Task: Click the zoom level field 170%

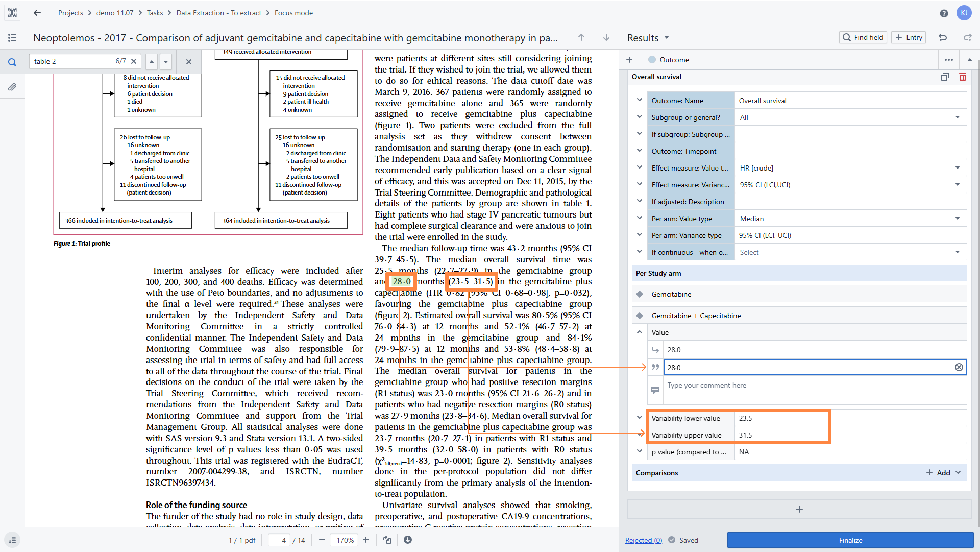Action: click(x=344, y=540)
